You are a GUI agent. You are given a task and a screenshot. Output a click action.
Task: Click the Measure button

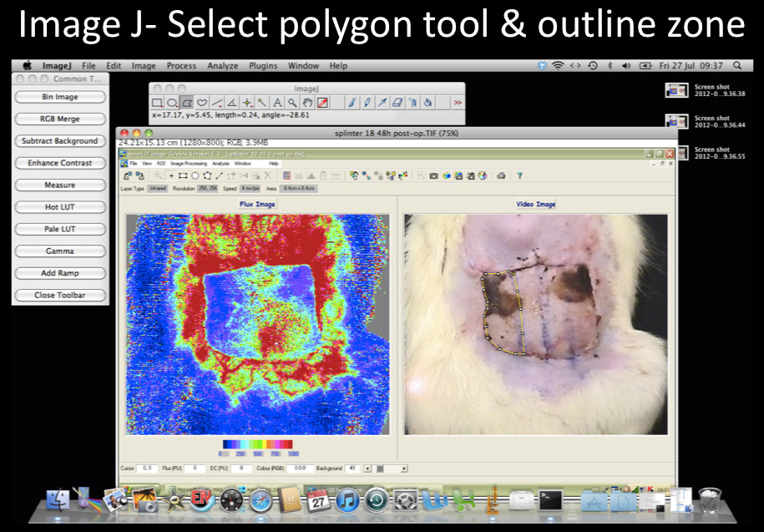[x=59, y=185]
